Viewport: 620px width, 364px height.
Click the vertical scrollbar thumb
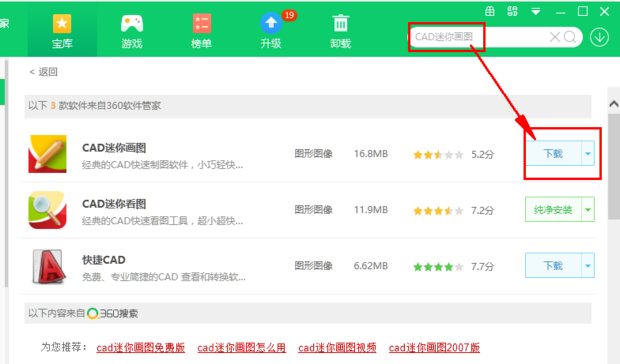click(x=614, y=166)
